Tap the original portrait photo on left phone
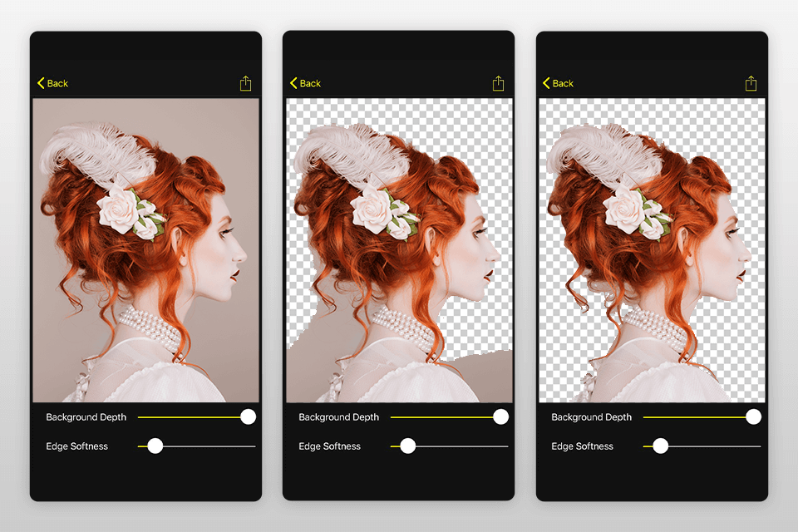The height and width of the screenshot is (532, 798). click(x=146, y=250)
